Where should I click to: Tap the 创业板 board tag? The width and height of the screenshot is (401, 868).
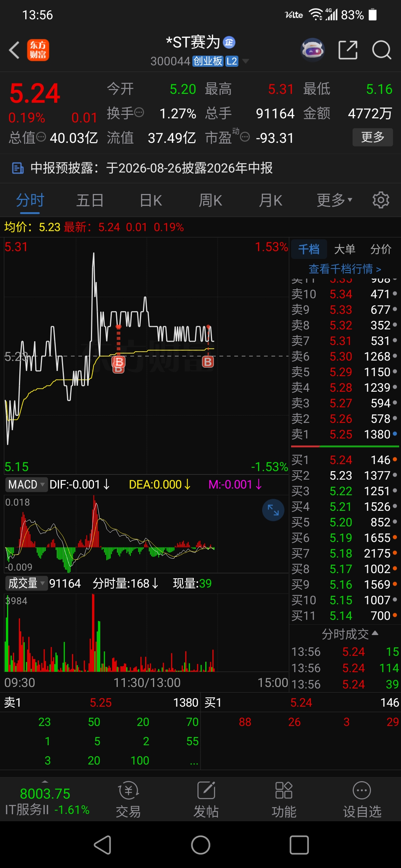click(208, 61)
